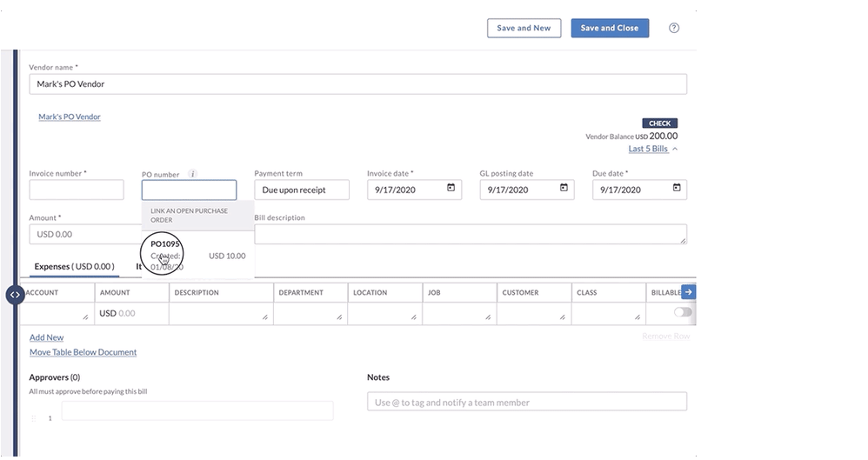868x460 pixels.
Task: Click the Bill description text area
Action: pyautogui.click(x=470, y=234)
